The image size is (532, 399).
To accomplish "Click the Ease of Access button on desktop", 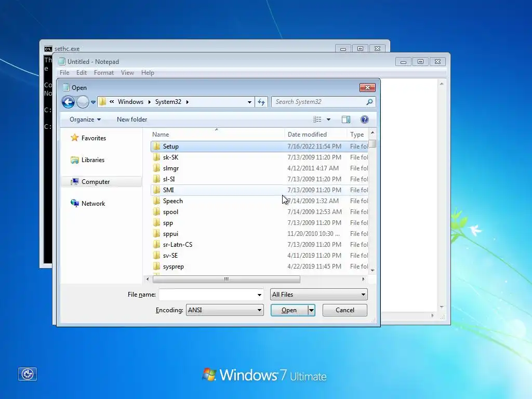I will pyautogui.click(x=28, y=374).
